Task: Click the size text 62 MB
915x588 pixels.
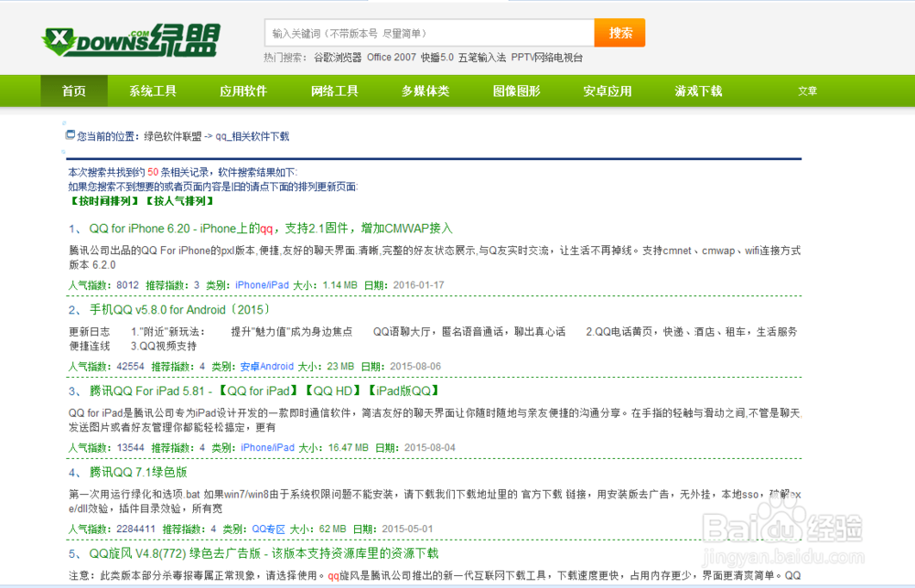Action: click(x=333, y=529)
